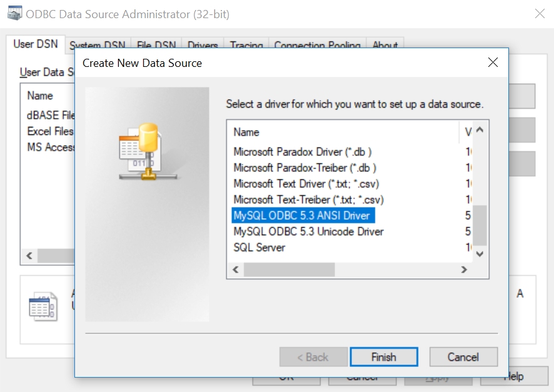Click the Help button in the ODBC Administrator window

[514, 376]
